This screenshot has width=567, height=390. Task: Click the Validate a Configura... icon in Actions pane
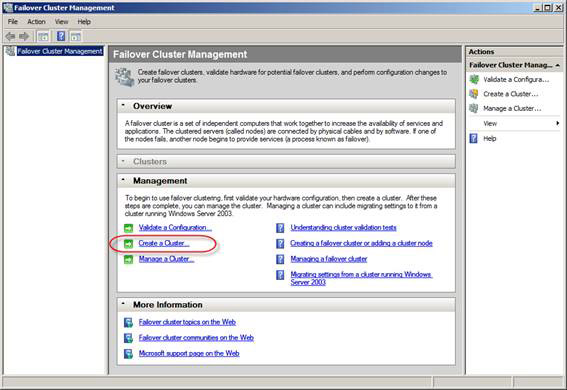coord(474,79)
